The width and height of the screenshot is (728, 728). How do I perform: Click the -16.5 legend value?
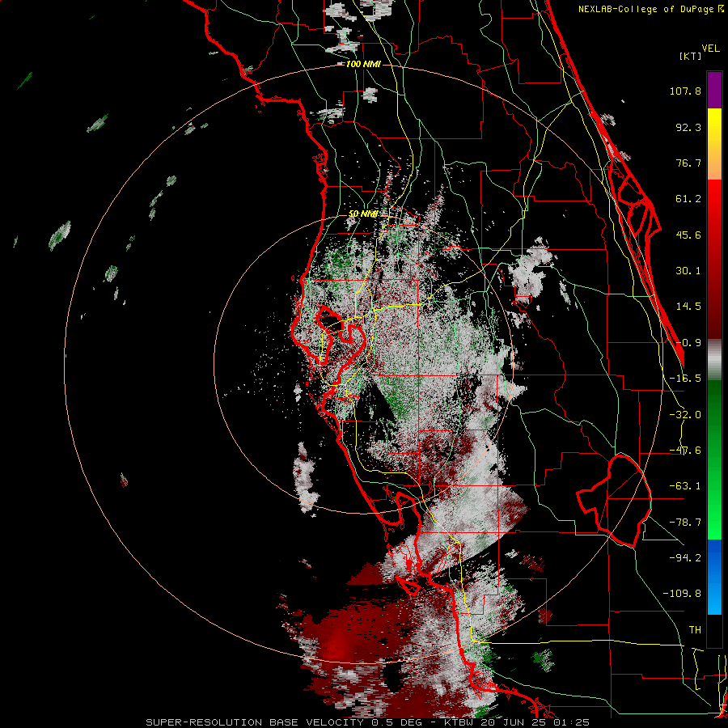click(x=685, y=379)
